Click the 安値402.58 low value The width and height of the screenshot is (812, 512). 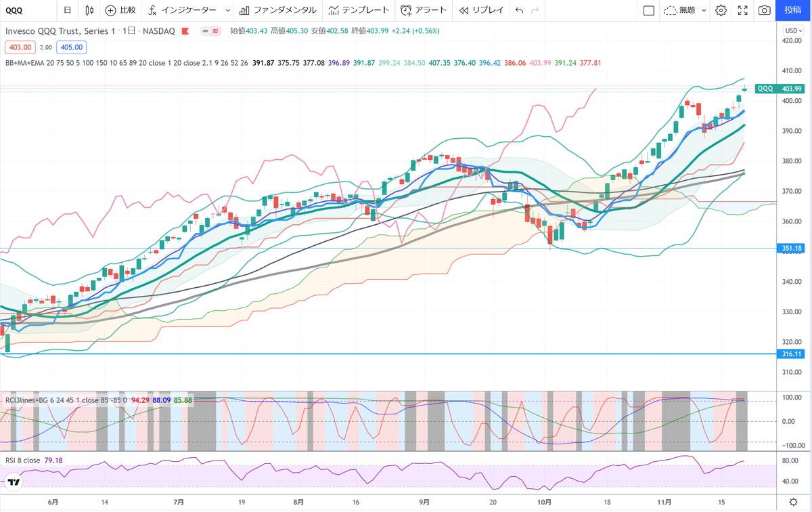point(330,30)
